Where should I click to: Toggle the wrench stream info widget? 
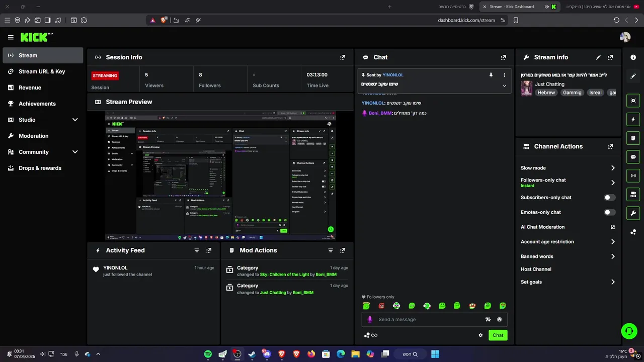633,213
